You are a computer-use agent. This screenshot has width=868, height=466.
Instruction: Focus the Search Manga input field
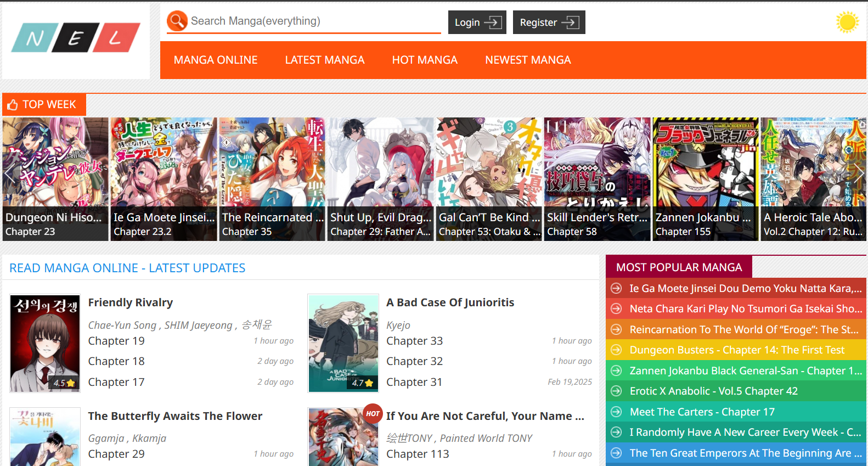click(313, 21)
